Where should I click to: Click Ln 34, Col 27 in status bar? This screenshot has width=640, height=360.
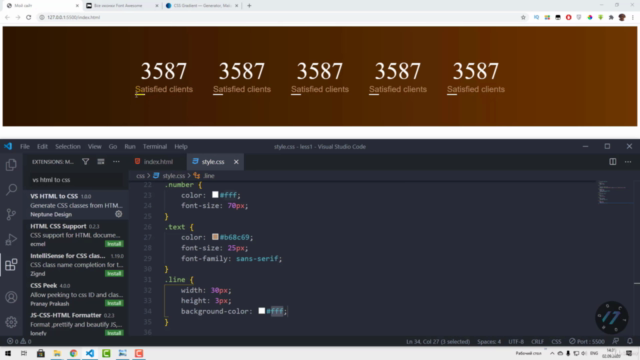point(438,341)
